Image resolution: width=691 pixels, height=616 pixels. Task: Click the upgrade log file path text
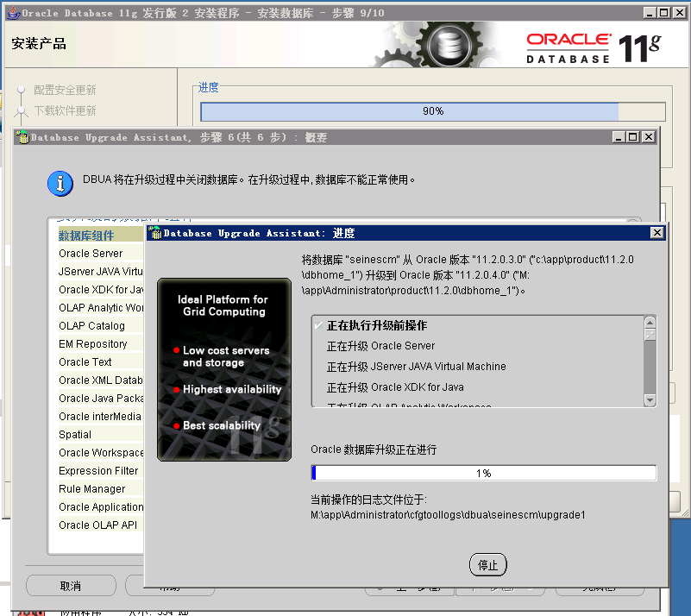click(x=448, y=515)
